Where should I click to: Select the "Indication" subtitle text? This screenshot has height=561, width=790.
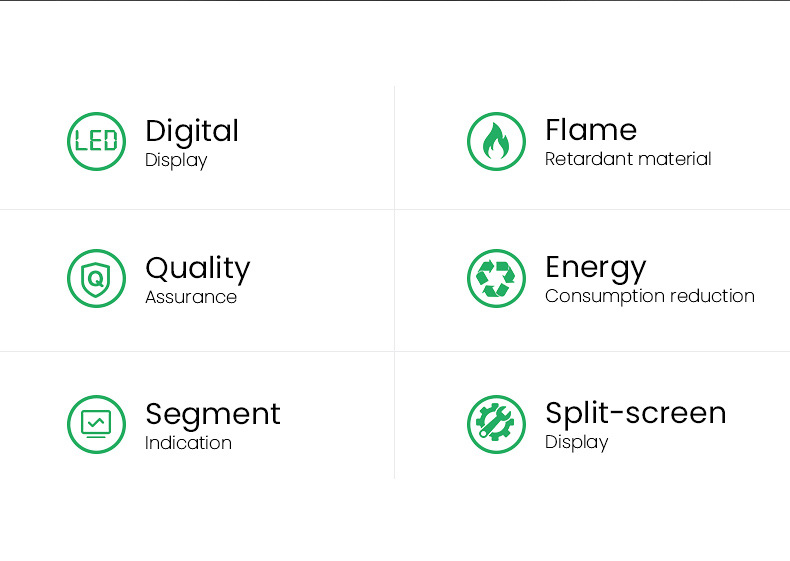click(x=188, y=443)
